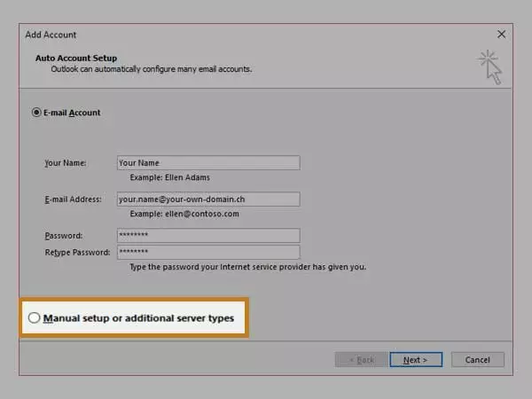This screenshot has width=532, height=399.
Task: Click the 'Your Name:' label
Action: pyautogui.click(x=65, y=163)
